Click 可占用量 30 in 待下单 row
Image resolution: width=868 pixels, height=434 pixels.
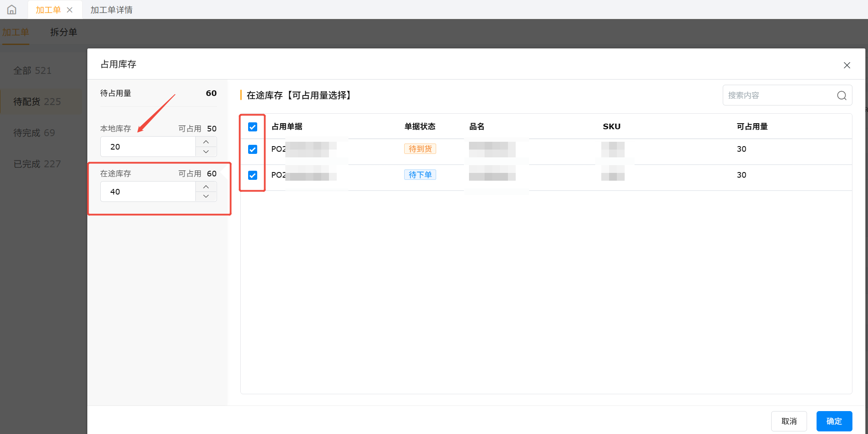pos(742,175)
